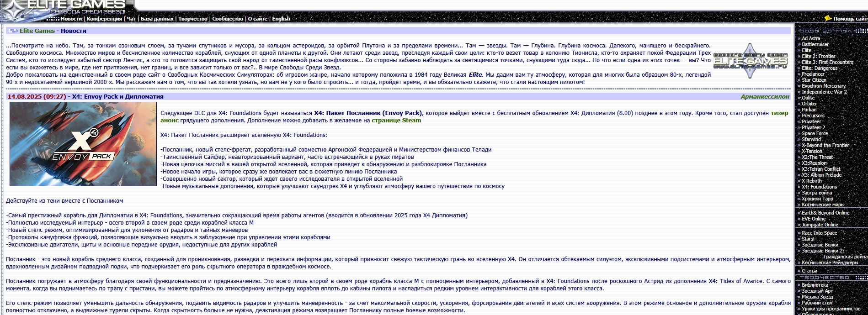Switch to the English version link

[281, 19]
